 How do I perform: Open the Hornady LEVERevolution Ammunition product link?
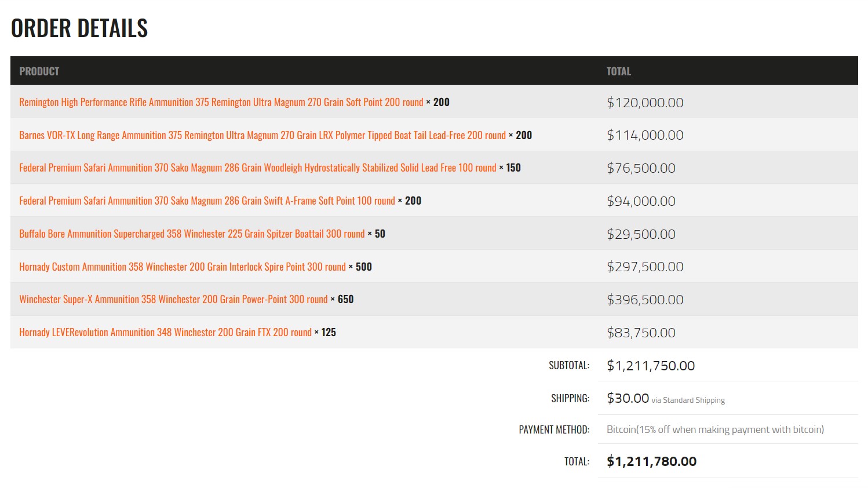(165, 333)
